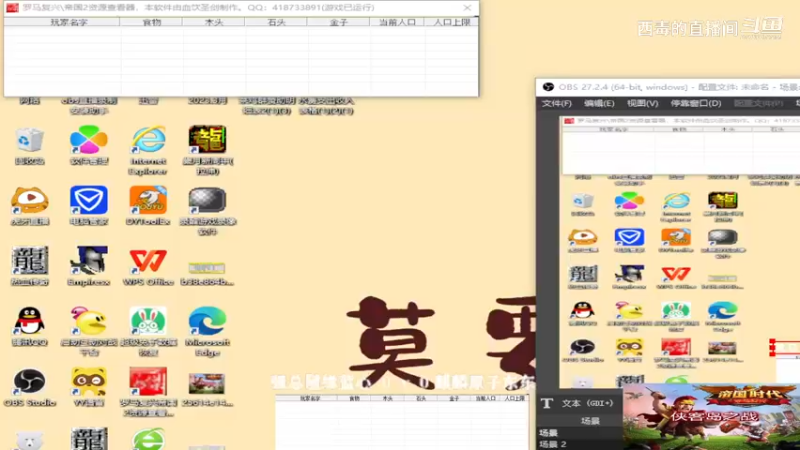Open the 编辑(E) menu in OBS

[x=599, y=103]
